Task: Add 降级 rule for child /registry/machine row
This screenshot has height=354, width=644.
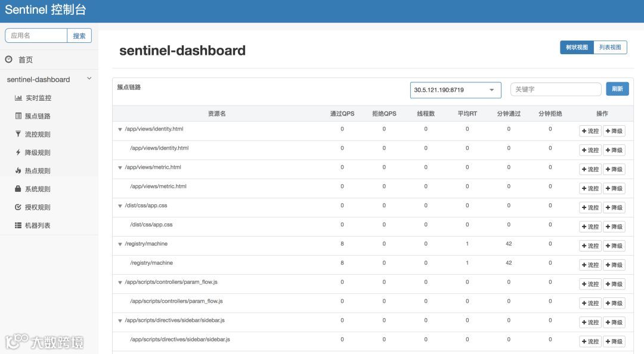Action: click(x=614, y=265)
